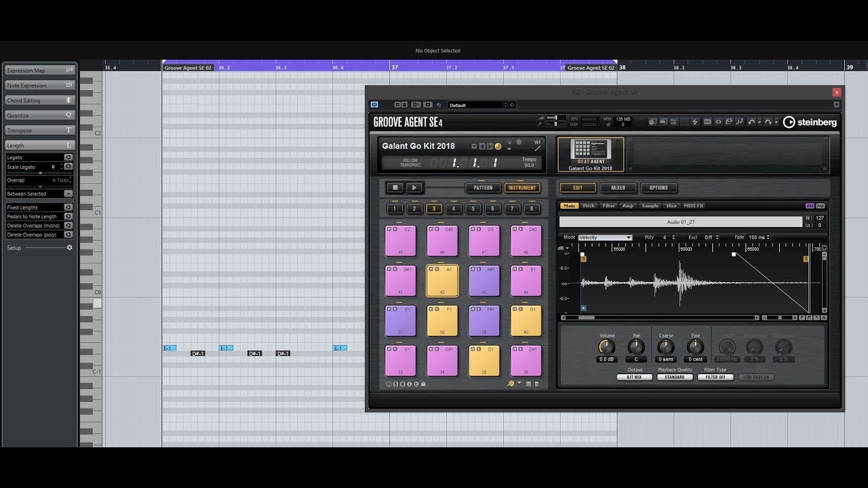This screenshot has height=488, width=868.
Task: Open the KIT MIX output selector
Action: pos(635,377)
